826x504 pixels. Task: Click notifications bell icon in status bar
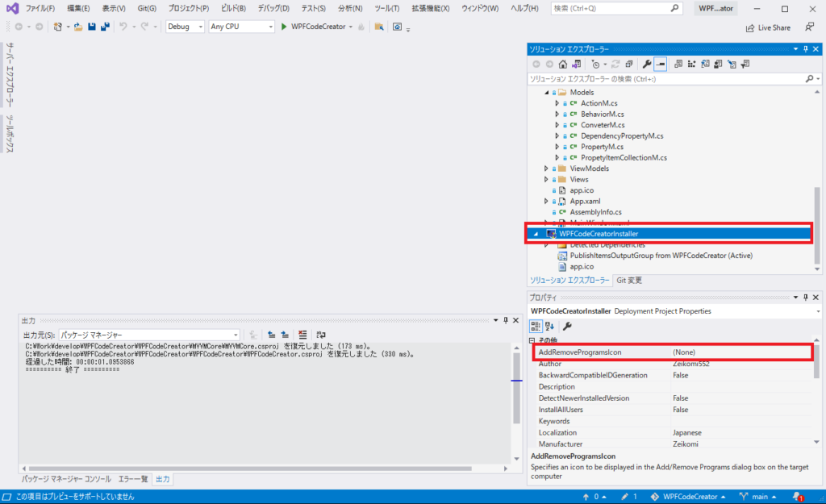[x=798, y=497]
